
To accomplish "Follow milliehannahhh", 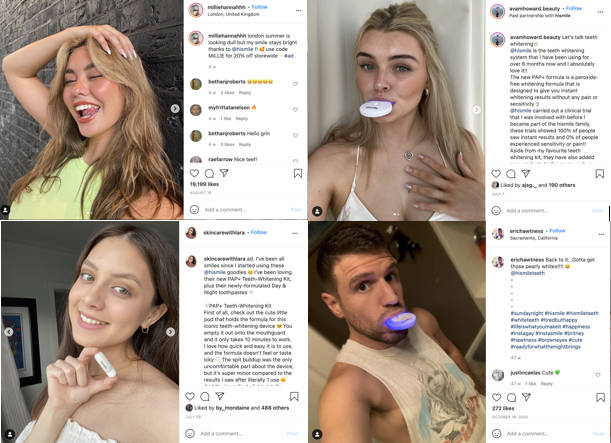I will click(260, 7).
